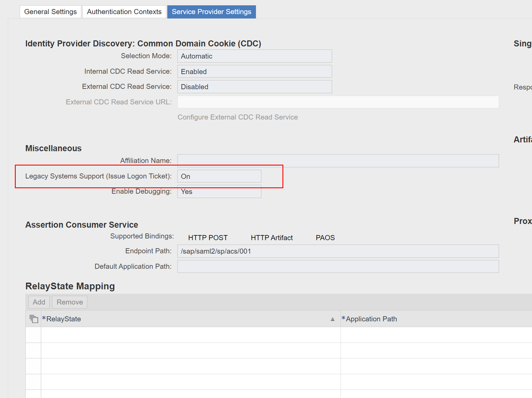The width and height of the screenshot is (532, 398).
Task: Select the first empty RelayState table row
Action: pos(189,335)
